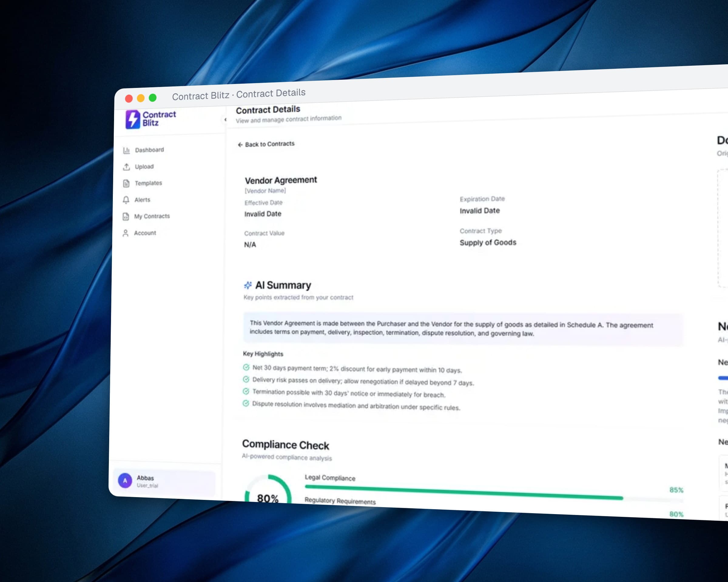
Task: Click the Contract Blitz lightning logo
Action: point(133,119)
